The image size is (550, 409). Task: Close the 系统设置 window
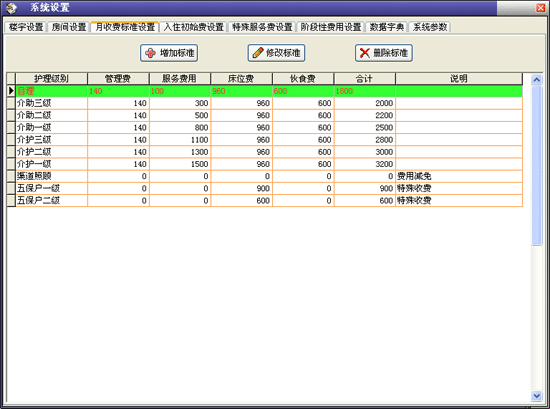tap(541, 8)
